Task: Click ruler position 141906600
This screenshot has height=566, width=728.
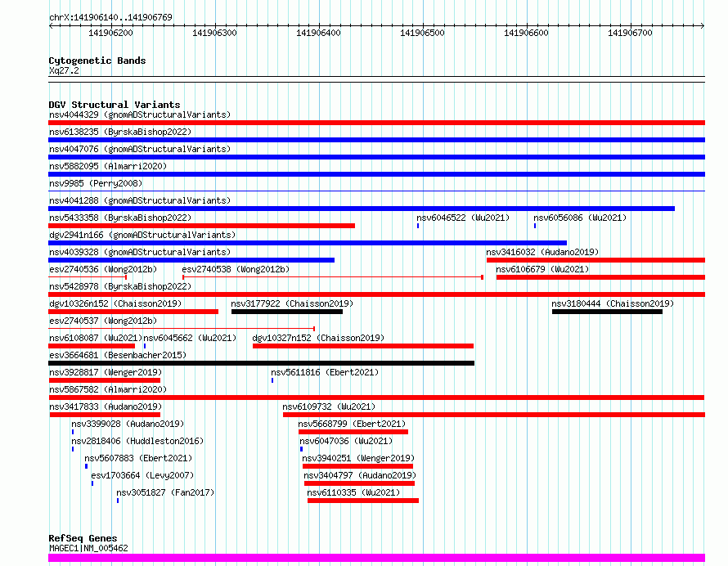Action: tap(526, 33)
